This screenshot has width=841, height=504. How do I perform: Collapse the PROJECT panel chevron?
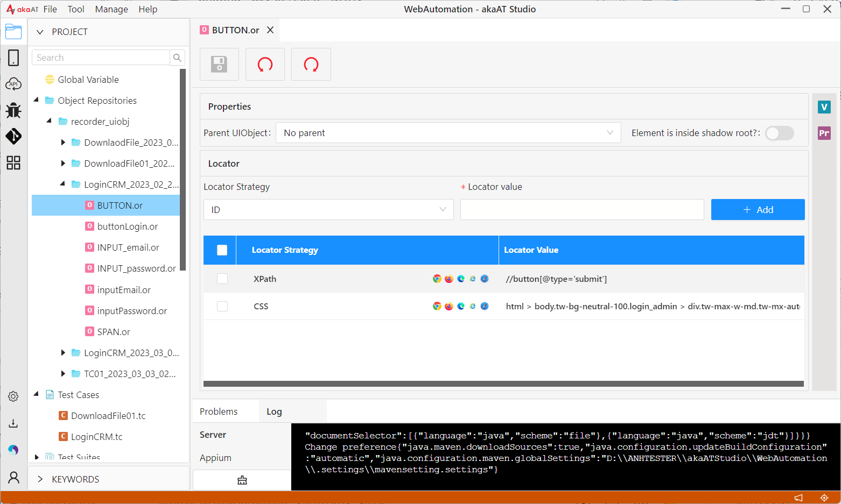[x=40, y=32]
